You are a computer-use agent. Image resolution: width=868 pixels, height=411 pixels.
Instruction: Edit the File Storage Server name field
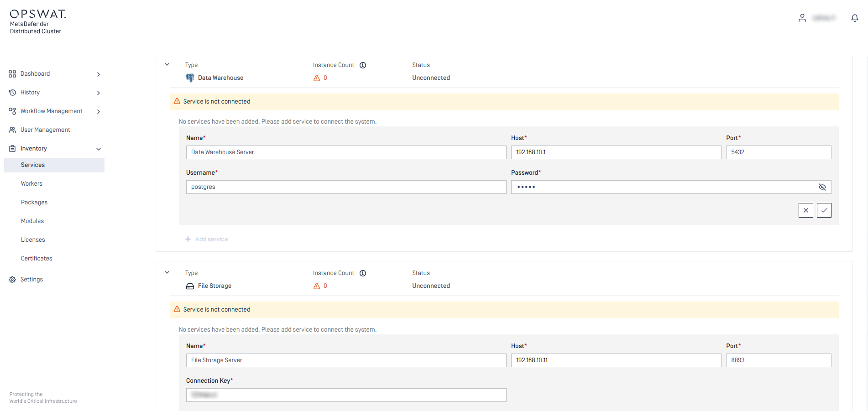346,360
